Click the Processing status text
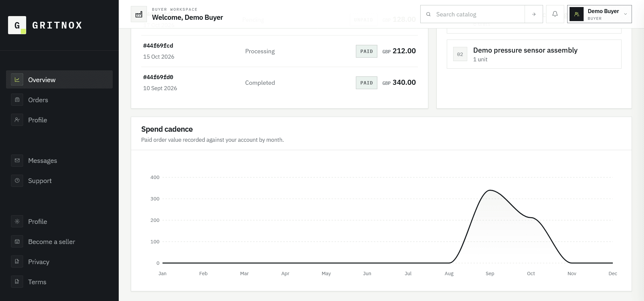The width and height of the screenshot is (644, 301). [260, 51]
